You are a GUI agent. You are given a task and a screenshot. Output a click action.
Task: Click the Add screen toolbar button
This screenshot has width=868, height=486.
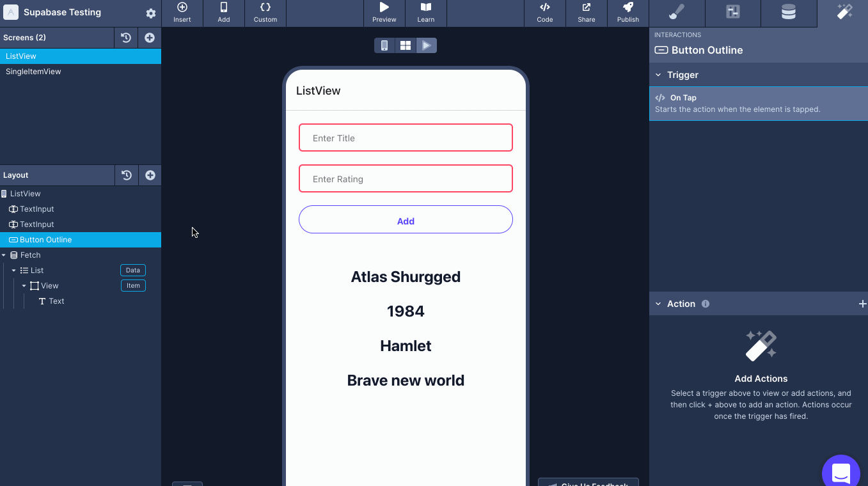pos(224,13)
